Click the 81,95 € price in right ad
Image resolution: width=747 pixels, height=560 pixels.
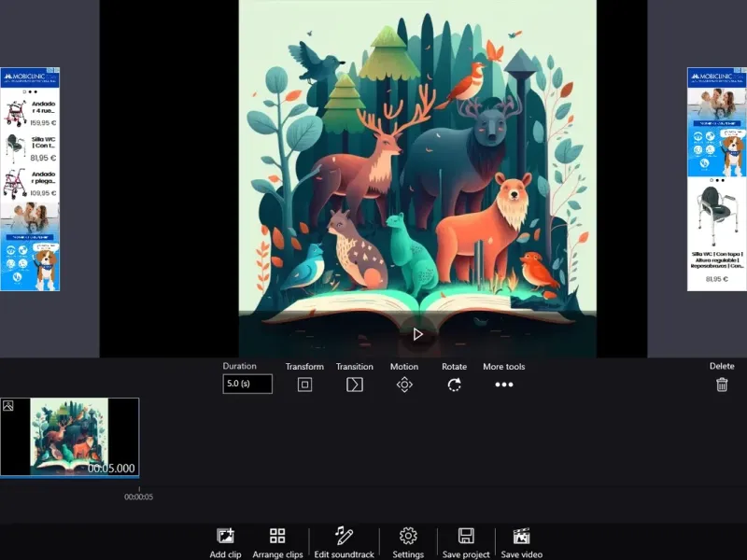click(x=716, y=279)
